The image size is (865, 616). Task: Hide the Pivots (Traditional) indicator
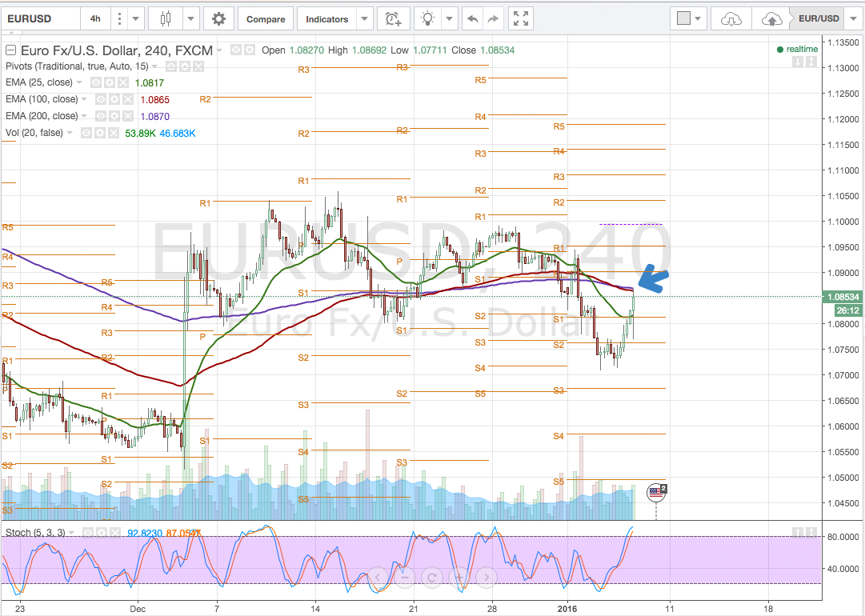170,66
